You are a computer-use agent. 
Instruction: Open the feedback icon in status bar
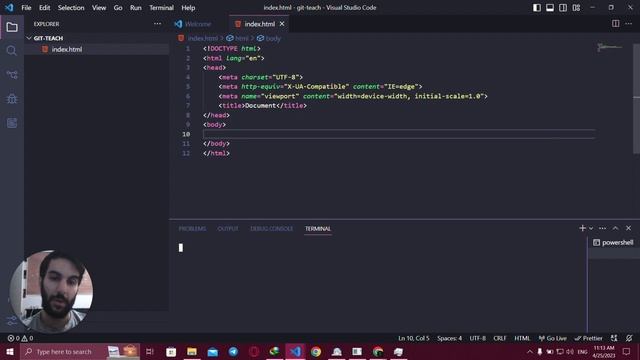point(614,338)
